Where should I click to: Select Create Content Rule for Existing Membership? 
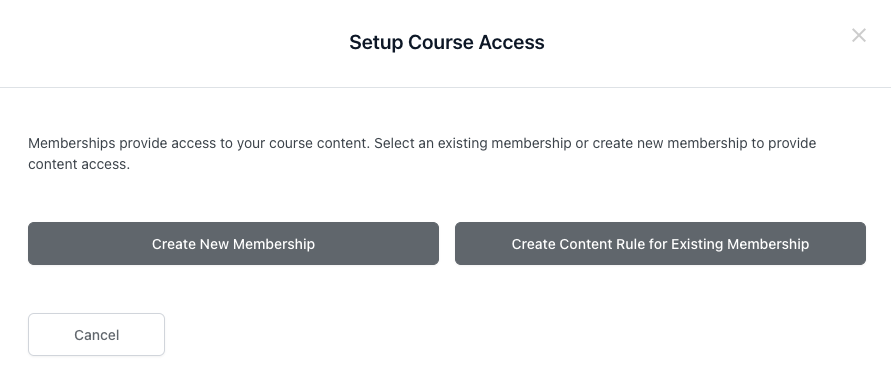(660, 243)
